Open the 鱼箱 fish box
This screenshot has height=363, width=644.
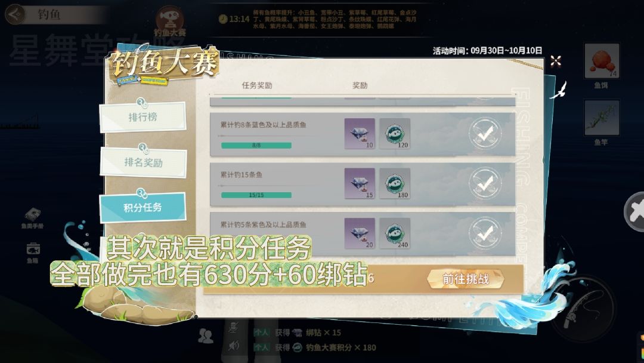point(32,252)
